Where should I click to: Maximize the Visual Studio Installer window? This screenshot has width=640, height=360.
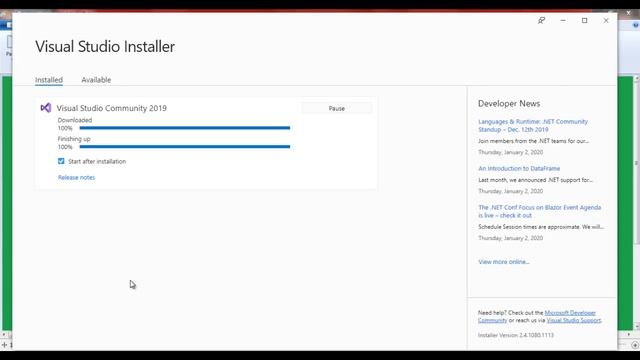coord(584,20)
